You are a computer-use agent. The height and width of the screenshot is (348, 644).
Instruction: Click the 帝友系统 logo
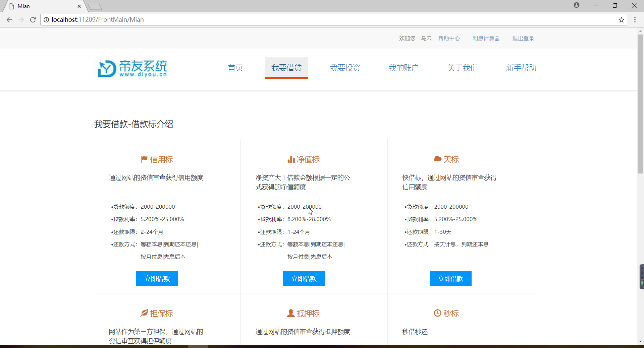(x=132, y=69)
